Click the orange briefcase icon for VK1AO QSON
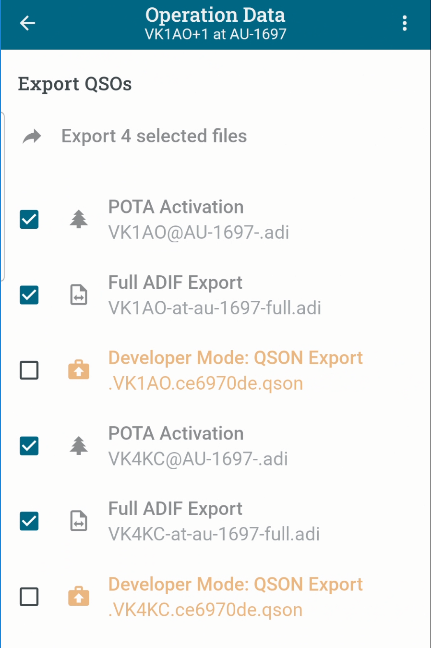The width and height of the screenshot is (431, 648). (x=79, y=370)
